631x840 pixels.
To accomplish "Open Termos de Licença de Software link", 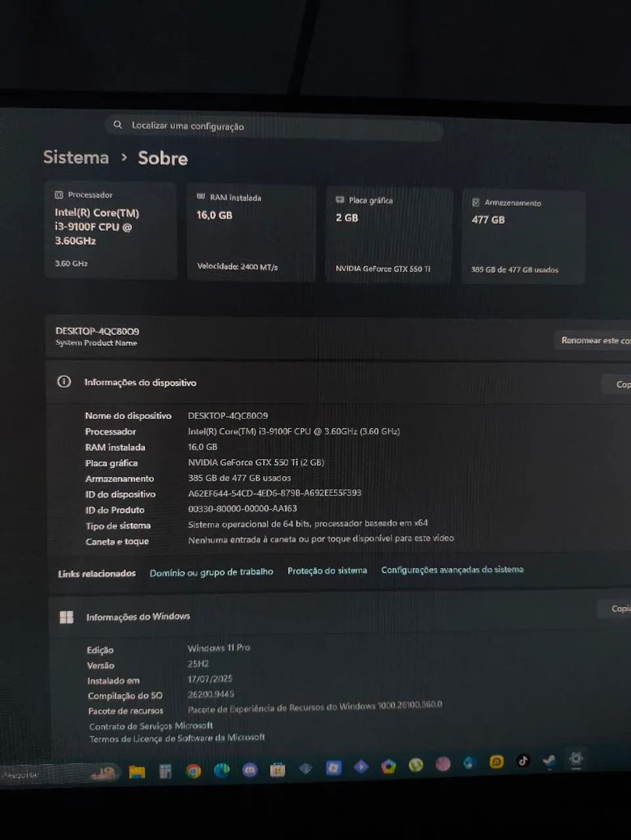I will pyautogui.click(x=177, y=738).
